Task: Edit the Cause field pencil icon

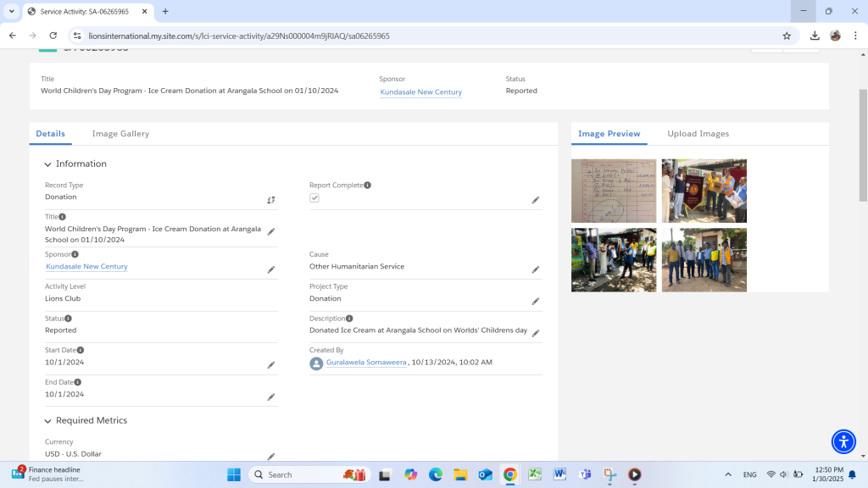Action: pyautogui.click(x=536, y=270)
